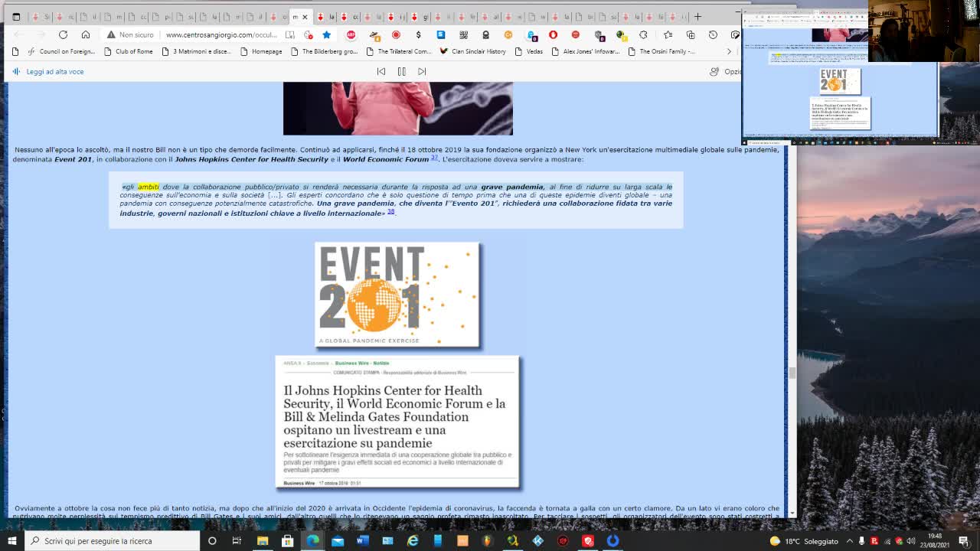Skip to next paragraph in read aloud
Image resolution: width=980 pixels, height=551 pixels.
422,71
